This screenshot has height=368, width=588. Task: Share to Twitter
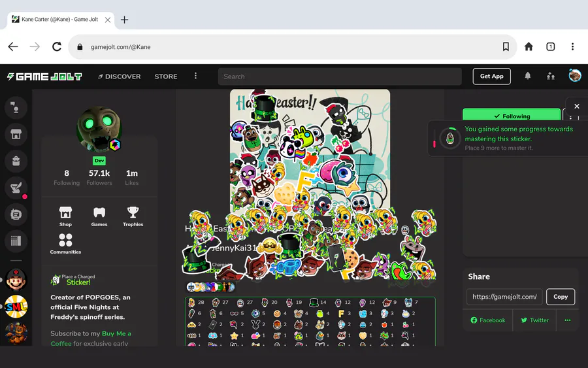(534, 320)
